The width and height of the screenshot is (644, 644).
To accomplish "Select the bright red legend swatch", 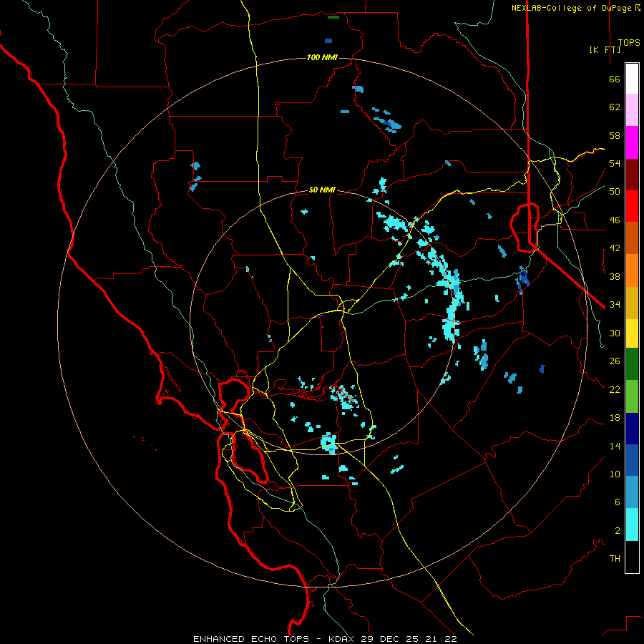I will pyautogui.click(x=632, y=206).
